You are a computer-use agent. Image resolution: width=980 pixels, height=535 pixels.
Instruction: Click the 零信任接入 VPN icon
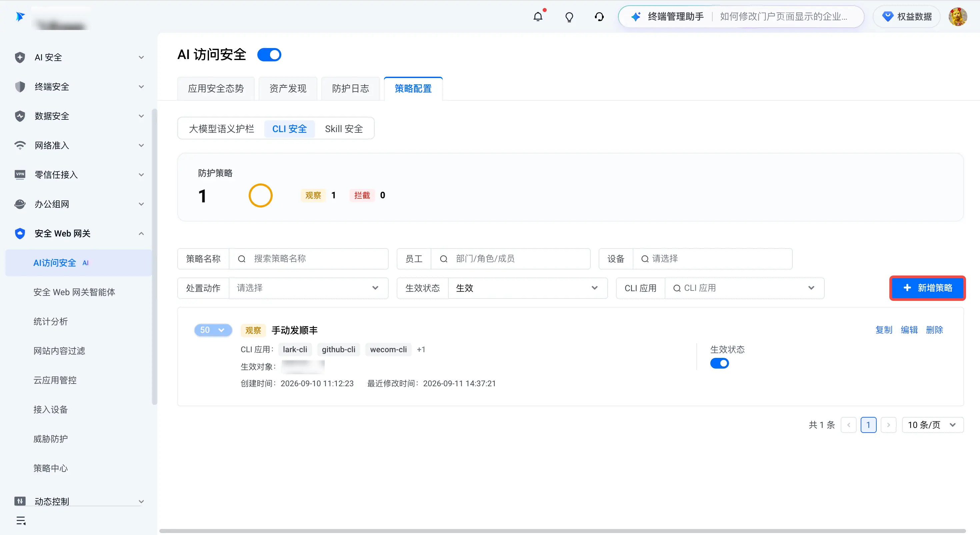20,174
